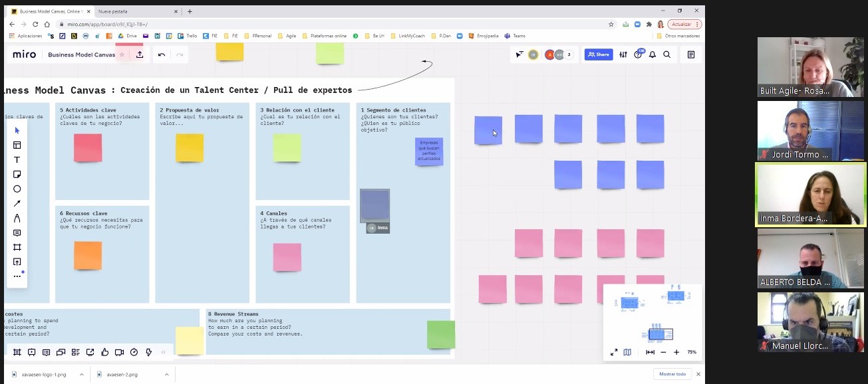Expand more tools with three dots
Image resolution: width=868 pixels, height=384 pixels.
coord(17,276)
